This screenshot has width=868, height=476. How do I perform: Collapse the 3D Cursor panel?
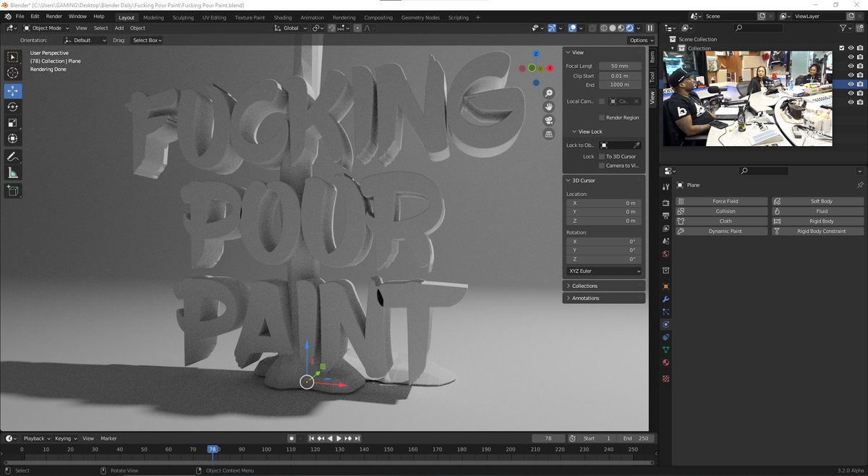[604, 180]
